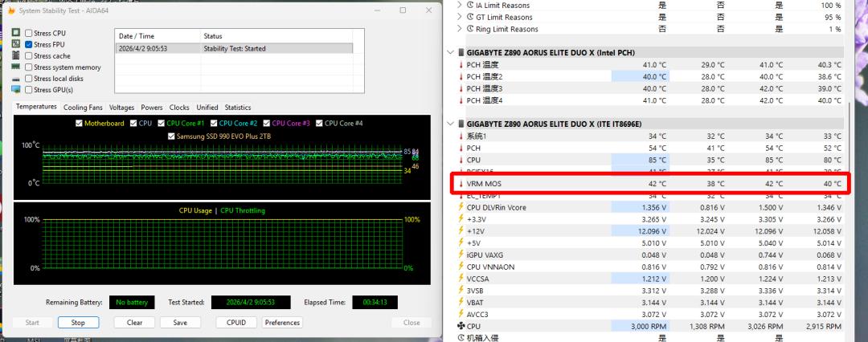Image resolution: width=868 pixels, height=342 pixels.
Task: Tick the Stress system memory checkbox
Action: coord(28,67)
